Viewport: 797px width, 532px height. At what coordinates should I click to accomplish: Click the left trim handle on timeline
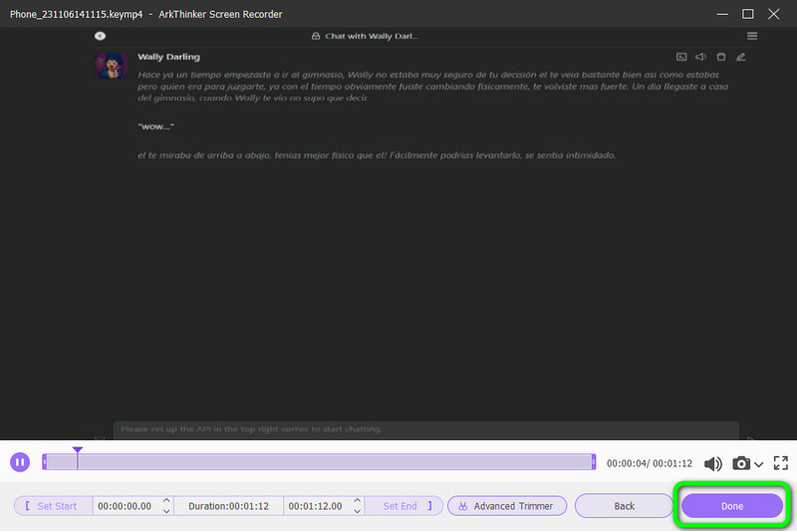coord(45,462)
